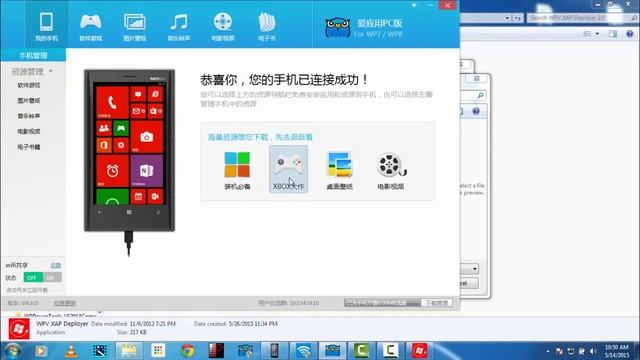Click the view mode icon in Explorer toolbar
The height and width of the screenshot is (360, 640).
587,34
